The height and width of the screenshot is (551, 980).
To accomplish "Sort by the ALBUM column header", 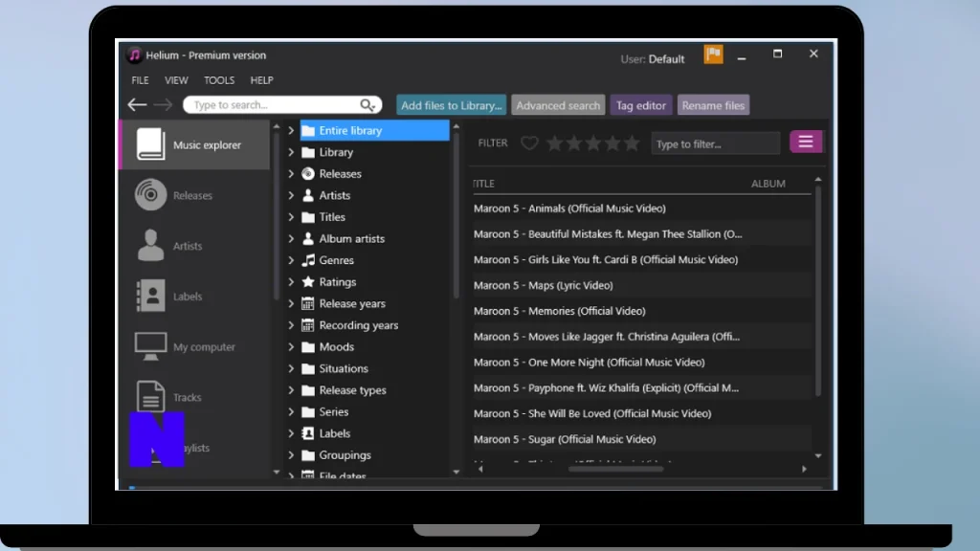I will click(768, 184).
